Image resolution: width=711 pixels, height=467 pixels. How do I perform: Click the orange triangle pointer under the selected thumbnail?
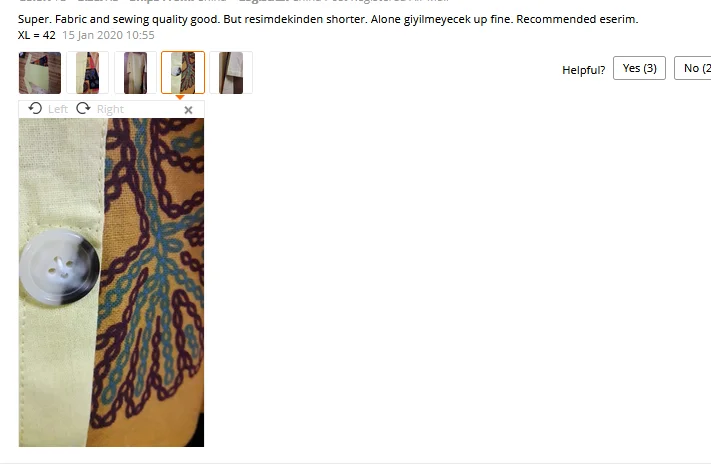180,97
